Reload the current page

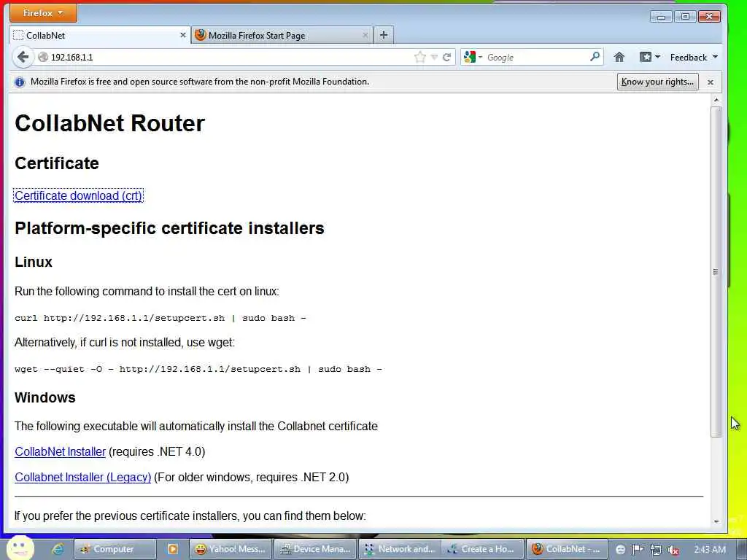coord(446,57)
